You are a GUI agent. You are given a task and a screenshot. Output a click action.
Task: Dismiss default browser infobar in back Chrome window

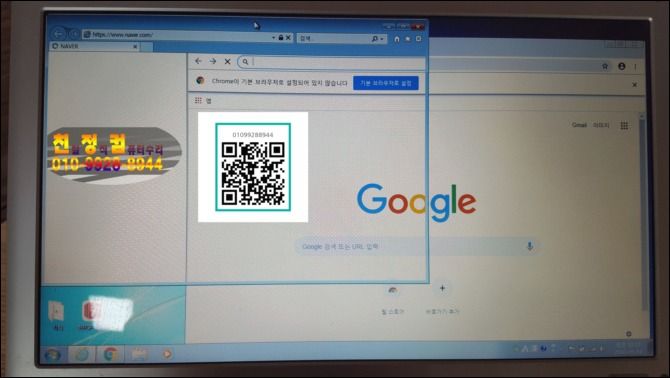coord(635,85)
